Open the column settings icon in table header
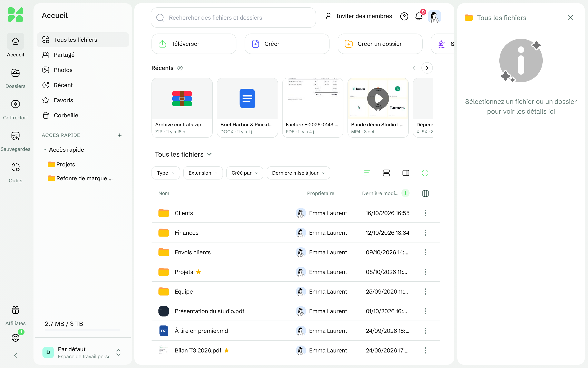 click(425, 193)
